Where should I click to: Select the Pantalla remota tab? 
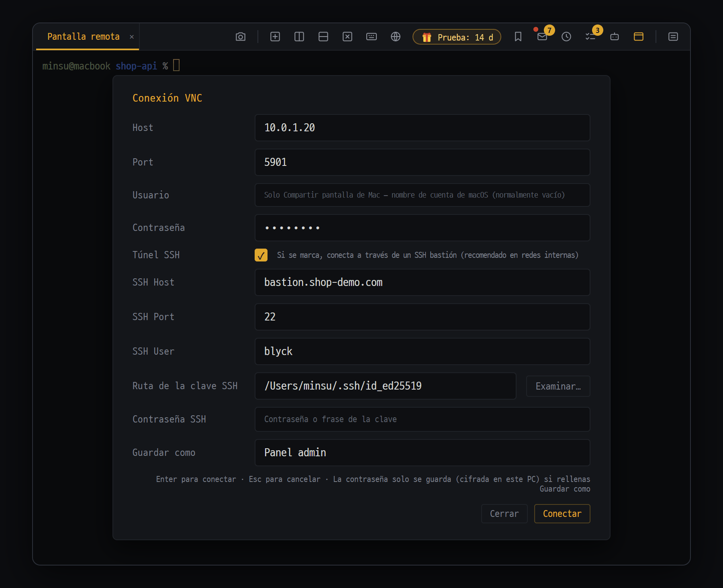[x=84, y=37]
